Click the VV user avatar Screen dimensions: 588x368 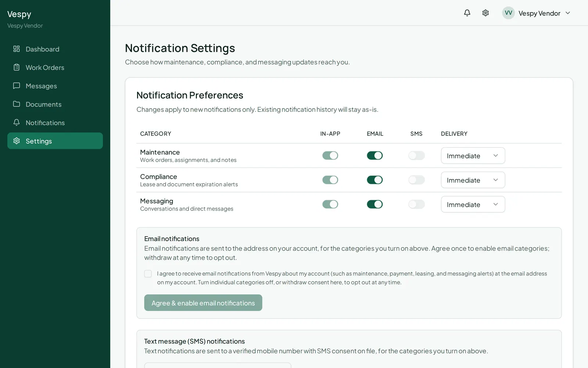coord(508,13)
